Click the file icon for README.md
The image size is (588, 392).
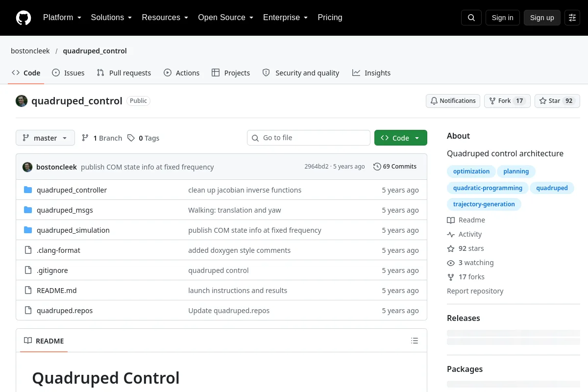click(28, 291)
